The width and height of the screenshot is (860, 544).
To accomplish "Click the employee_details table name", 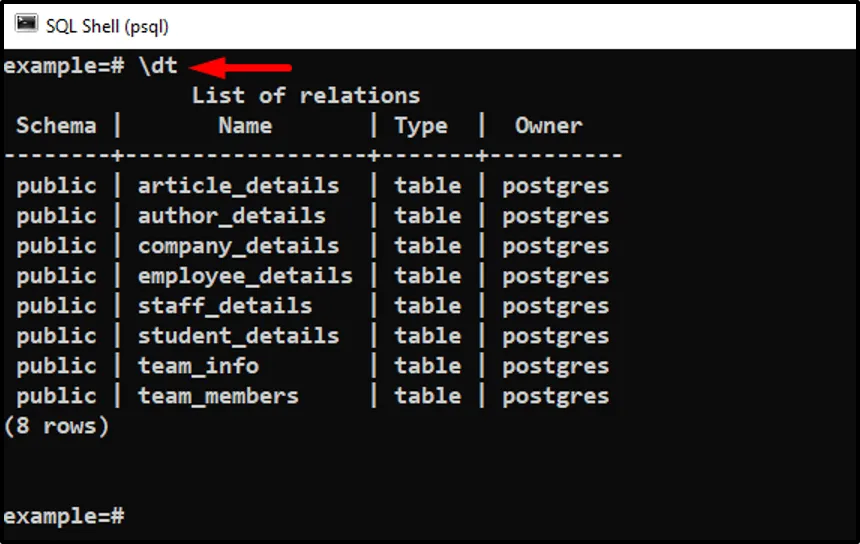I will coord(245,276).
